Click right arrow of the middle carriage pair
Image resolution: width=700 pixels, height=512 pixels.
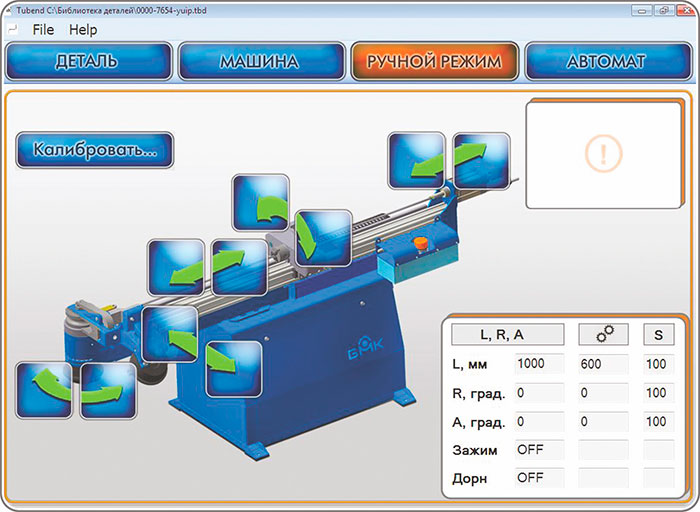click(240, 267)
